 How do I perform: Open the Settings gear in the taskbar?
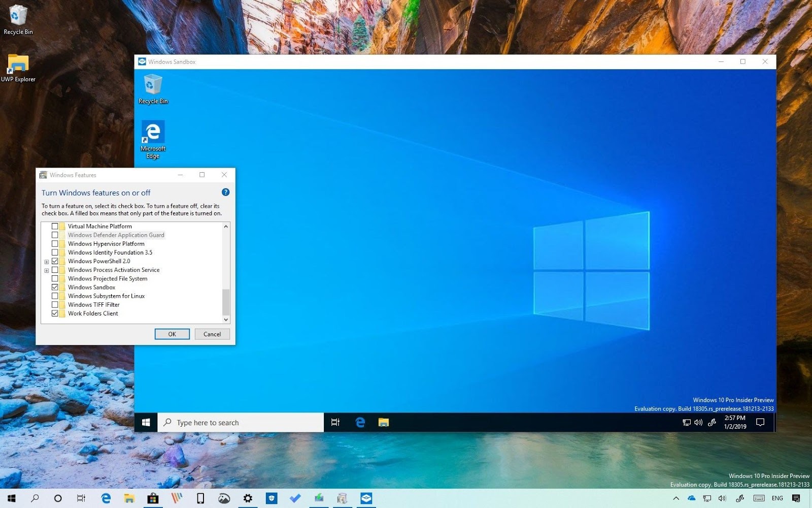[x=248, y=498]
